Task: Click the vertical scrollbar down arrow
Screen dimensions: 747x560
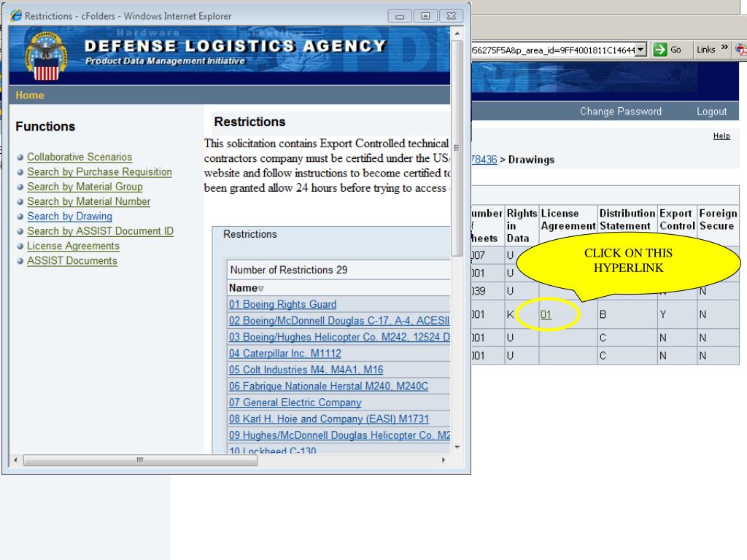Action: click(457, 447)
